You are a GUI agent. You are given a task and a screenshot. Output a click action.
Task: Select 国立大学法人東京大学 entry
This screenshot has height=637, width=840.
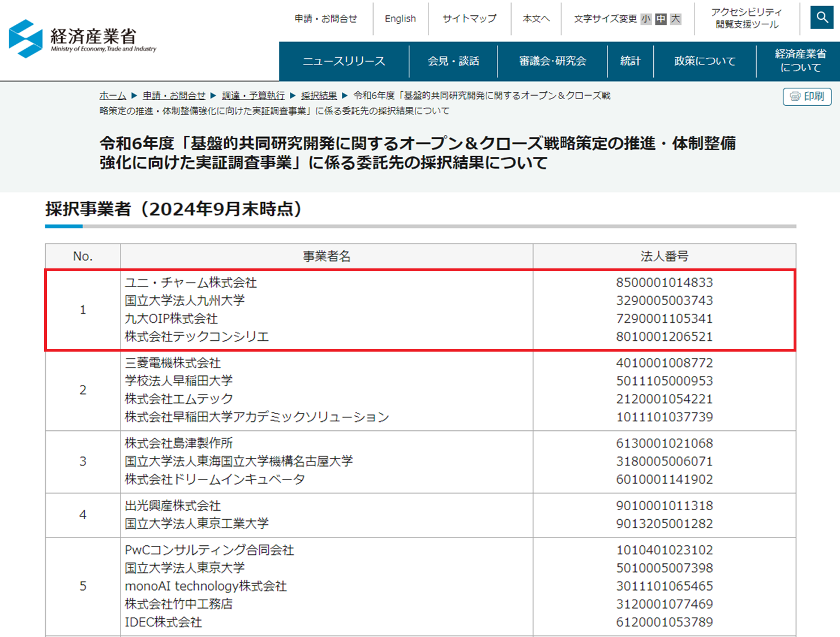(x=185, y=568)
